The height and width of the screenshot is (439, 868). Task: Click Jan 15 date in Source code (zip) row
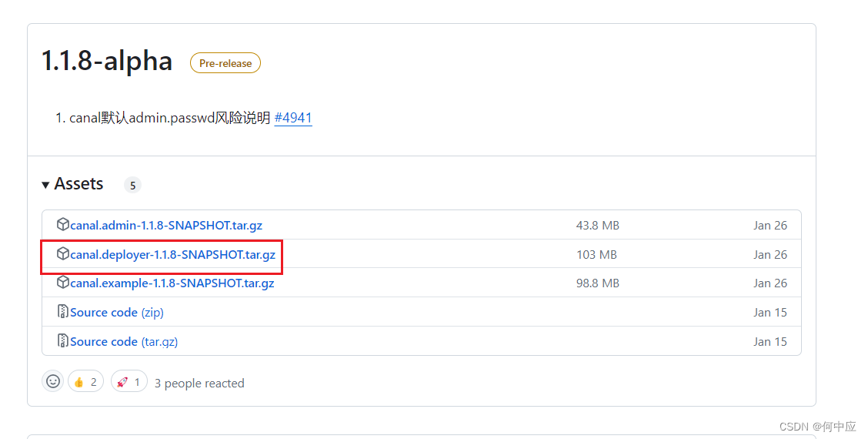pyautogui.click(x=770, y=313)
